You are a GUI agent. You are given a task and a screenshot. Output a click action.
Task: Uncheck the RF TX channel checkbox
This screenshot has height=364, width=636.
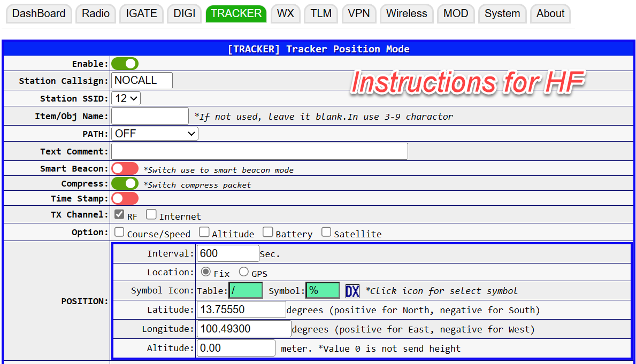pyautogui.click(x=120, y=215)
